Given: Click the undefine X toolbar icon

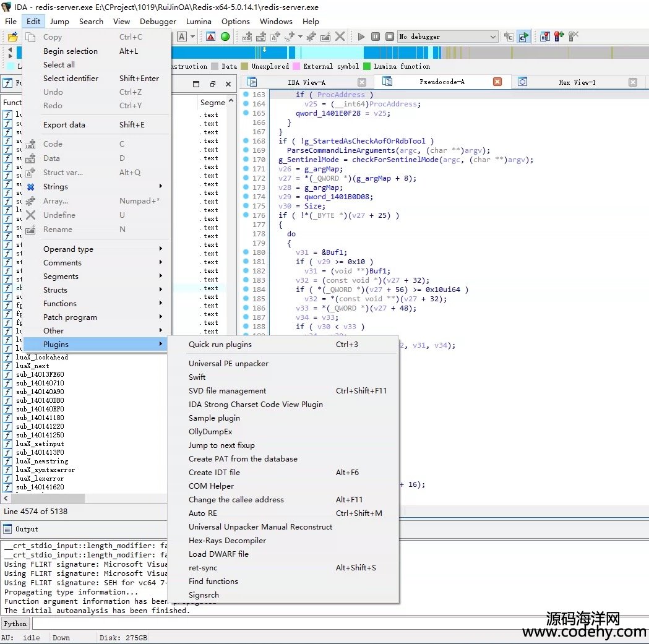Looking at the screenshot, I should (340, 36).
